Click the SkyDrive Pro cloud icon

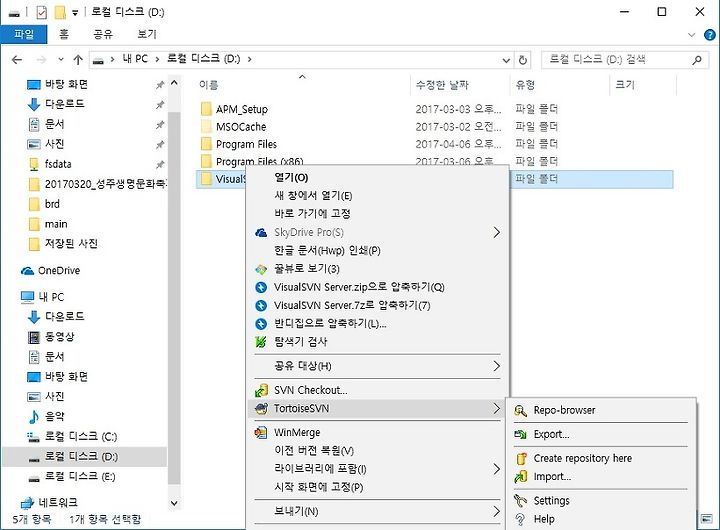tap(261, 232)
